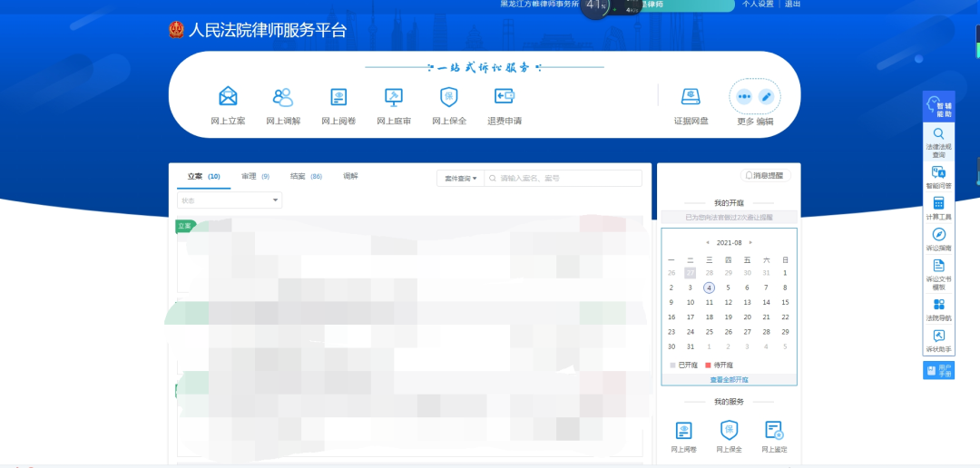Click the 待开庭 legend item
This screenshot has width=980, height=468.
(720, 365)
